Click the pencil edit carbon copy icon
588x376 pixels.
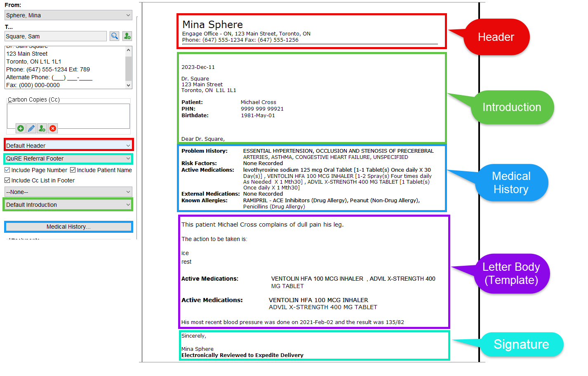pyautogui.click(x=31, y=128)
